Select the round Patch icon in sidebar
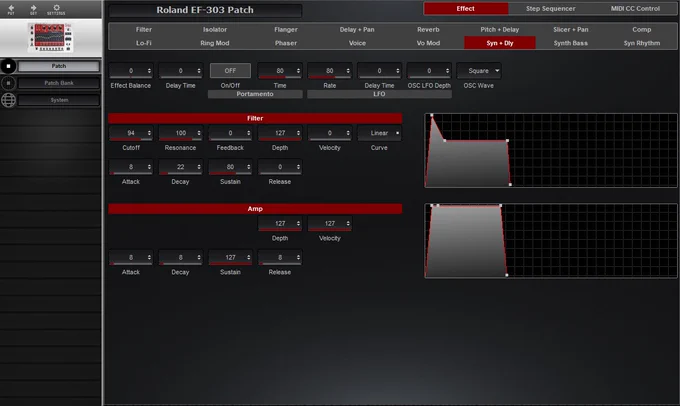Image resolution: width=680 pixels, height=406 pixels. coord(8,66)
